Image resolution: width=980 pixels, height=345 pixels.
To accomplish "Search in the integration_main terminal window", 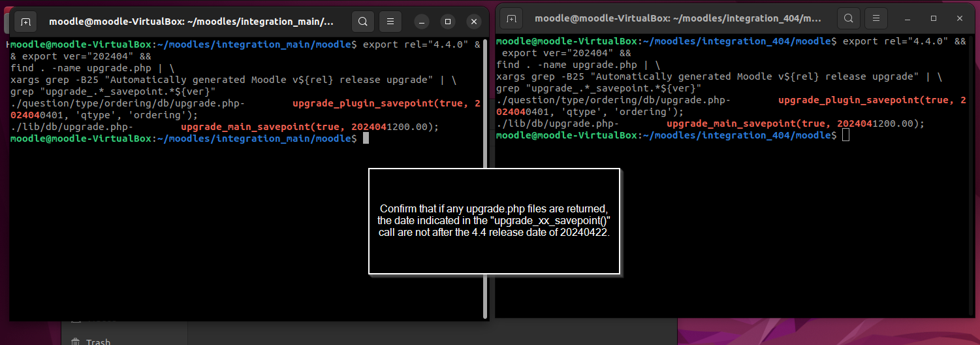I will tap(362, 22).
